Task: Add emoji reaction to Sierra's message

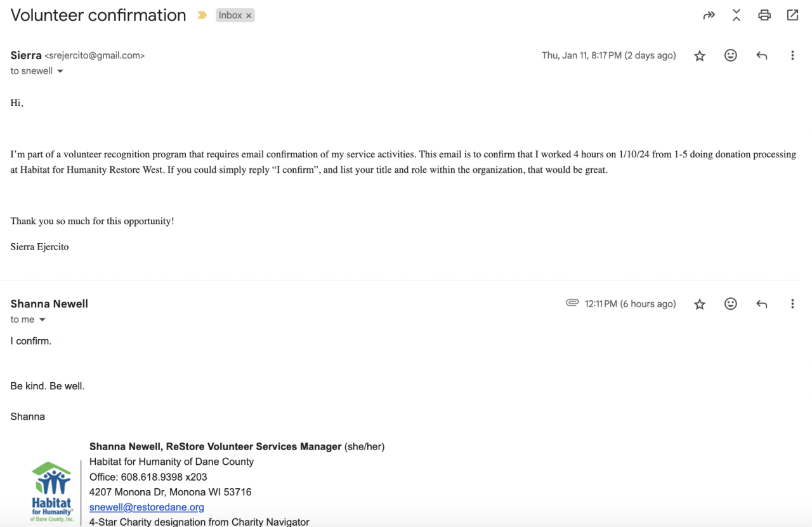Action: pyautogui.click(x=731, y=56)
